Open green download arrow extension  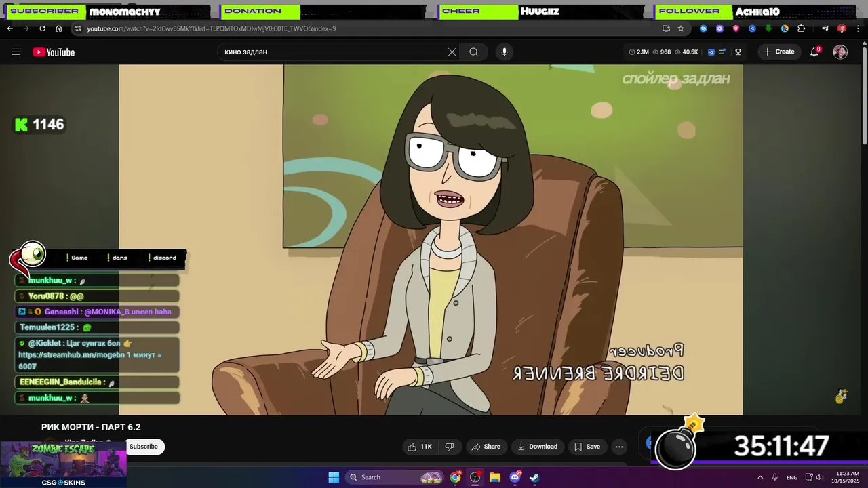768,28
